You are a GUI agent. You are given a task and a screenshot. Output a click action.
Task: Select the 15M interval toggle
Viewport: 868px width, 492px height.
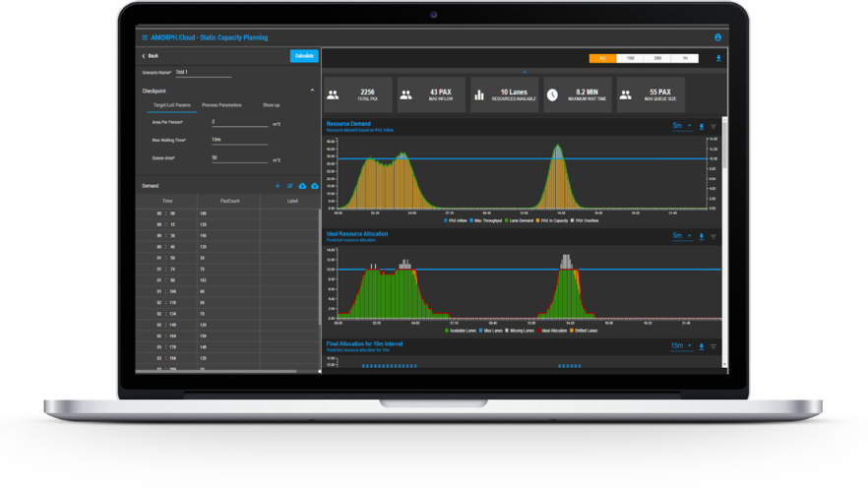tap(630, 58)
